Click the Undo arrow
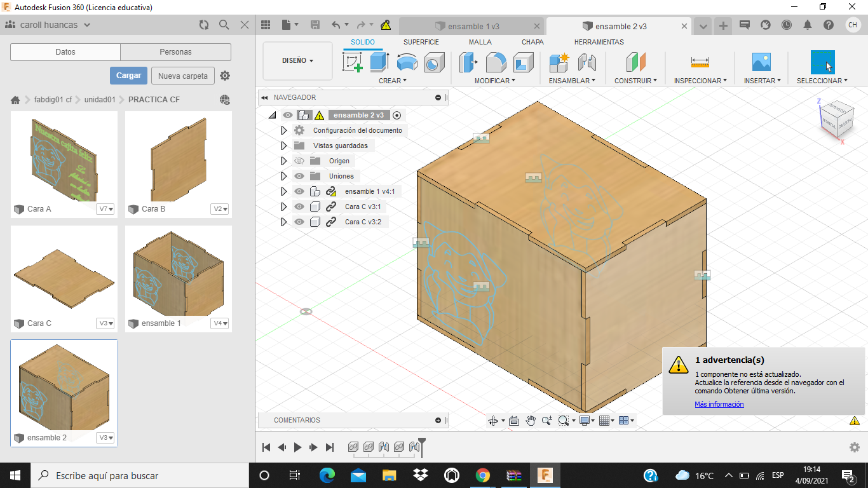This screenshot has height=488, width=868. tap(336, 25)
